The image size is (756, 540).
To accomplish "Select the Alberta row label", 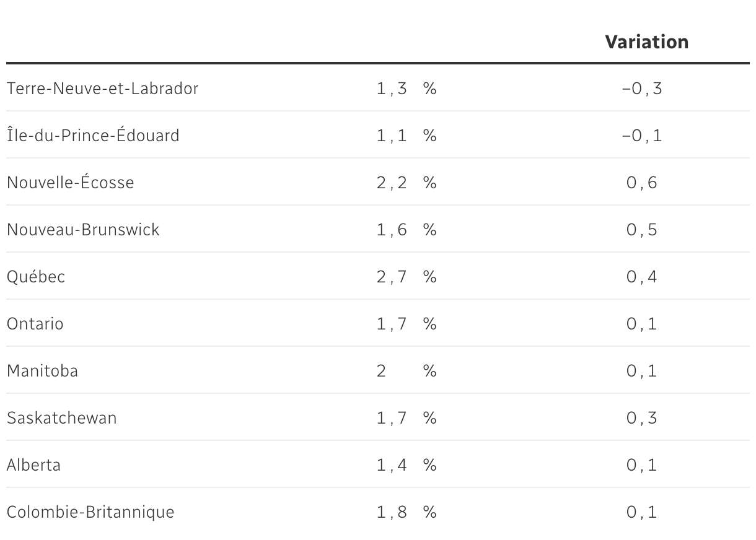I will 33,465.
